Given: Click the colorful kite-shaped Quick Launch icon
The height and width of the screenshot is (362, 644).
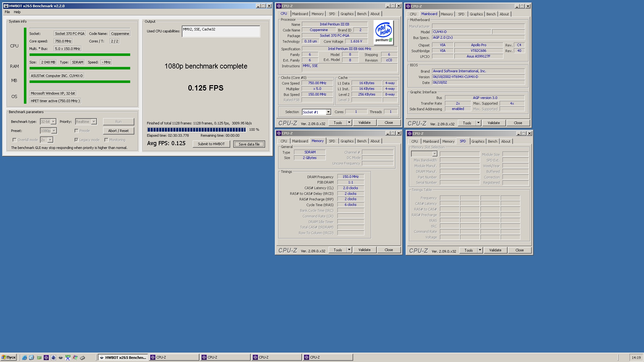Looking at the screenshot, I should click(x=75, y=358).
